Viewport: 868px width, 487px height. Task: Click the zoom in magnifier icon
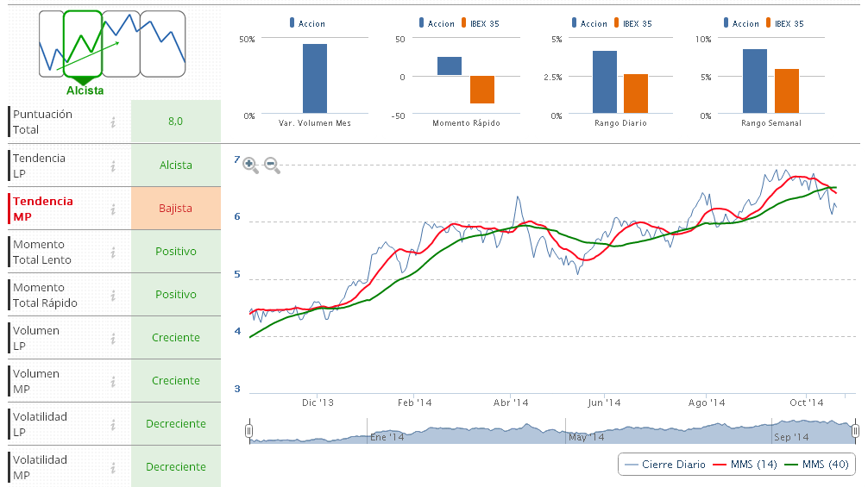point(250,165)
